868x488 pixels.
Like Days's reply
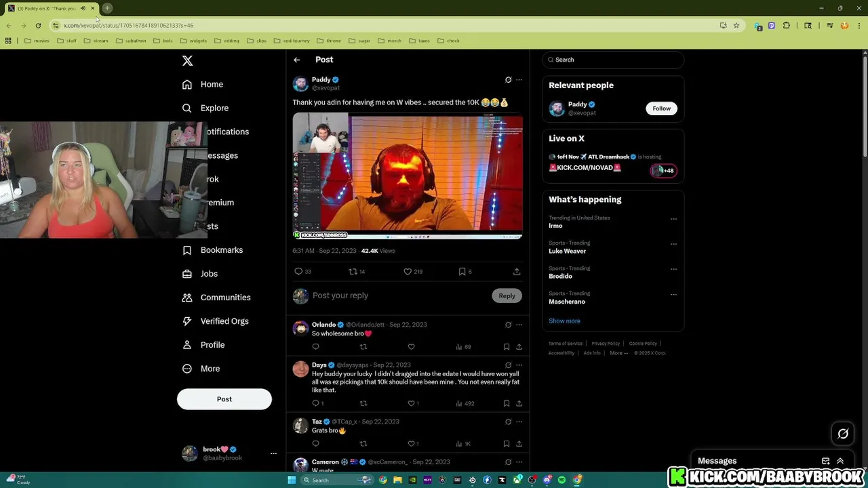pyautogui.click(x=413, y=403)
